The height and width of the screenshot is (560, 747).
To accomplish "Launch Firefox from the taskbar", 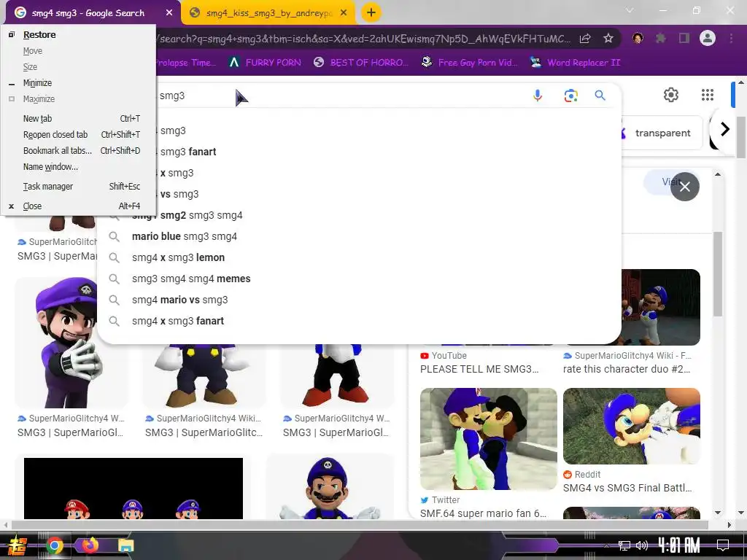I will click(x=90, y=545).
